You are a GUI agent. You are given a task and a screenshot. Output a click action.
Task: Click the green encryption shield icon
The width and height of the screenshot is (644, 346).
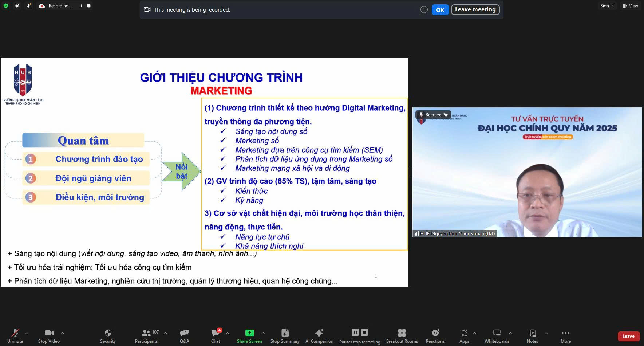5,6
